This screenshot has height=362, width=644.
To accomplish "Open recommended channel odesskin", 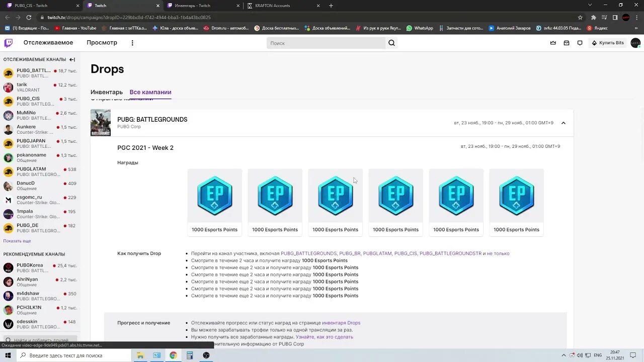I will click(40, 324).
